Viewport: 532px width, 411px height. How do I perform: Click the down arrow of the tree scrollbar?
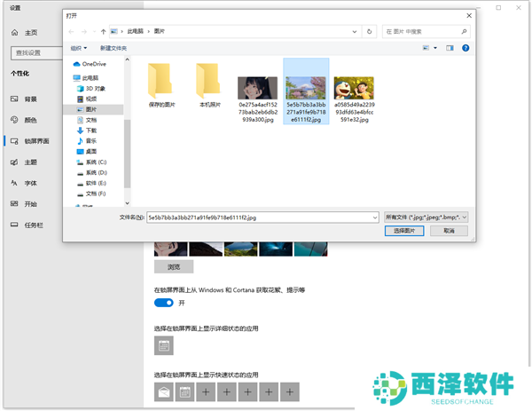click(127, 203)
